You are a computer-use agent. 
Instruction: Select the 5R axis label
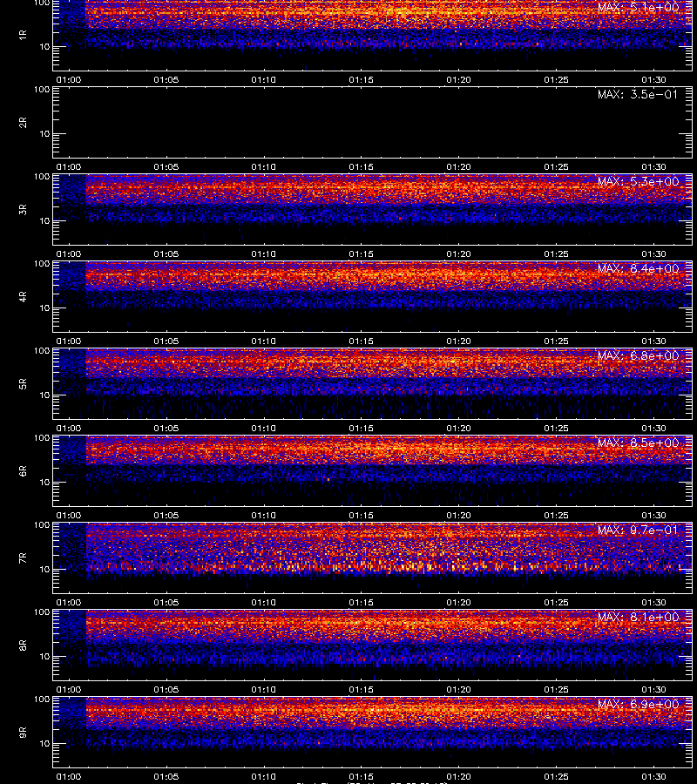23,384
